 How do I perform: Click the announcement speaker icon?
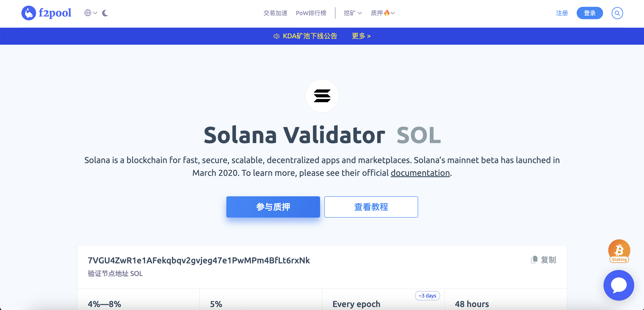click(x=276, y=36)
